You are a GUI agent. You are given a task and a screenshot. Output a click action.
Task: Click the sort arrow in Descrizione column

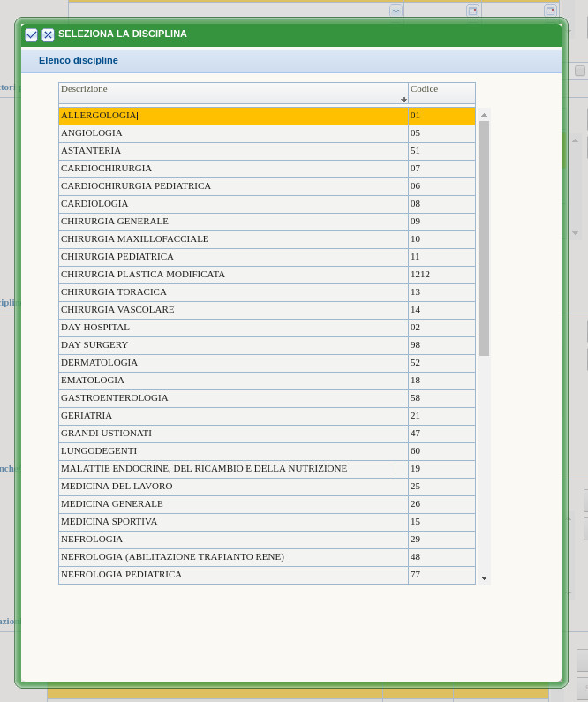403,100
